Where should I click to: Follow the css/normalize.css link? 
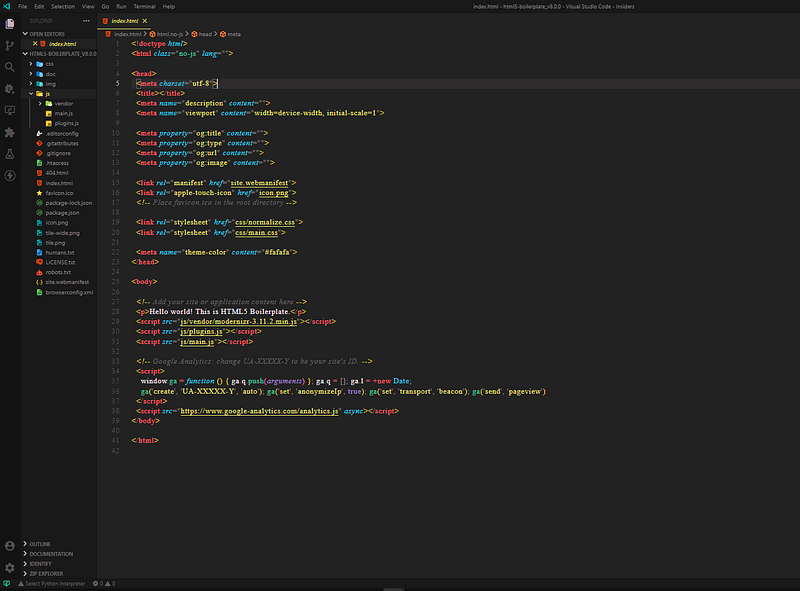265,223
